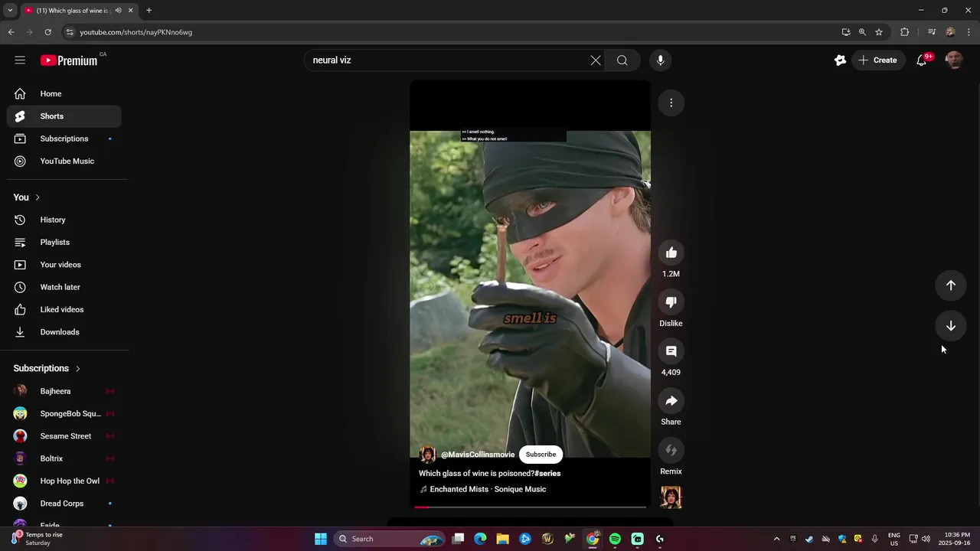Open Bajheera channel subscription
Viewport: 980px width, 551px height.
[x=64, y=391]
